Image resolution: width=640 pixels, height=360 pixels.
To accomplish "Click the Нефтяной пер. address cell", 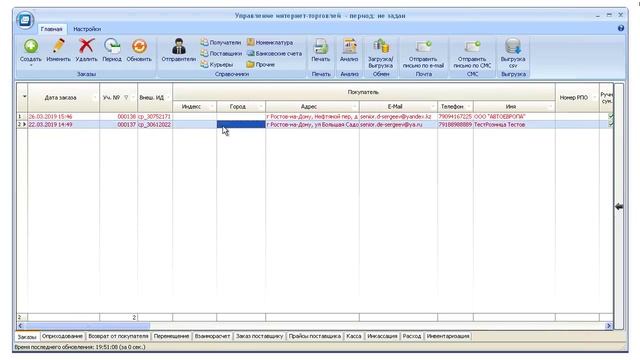I will 312,117.
